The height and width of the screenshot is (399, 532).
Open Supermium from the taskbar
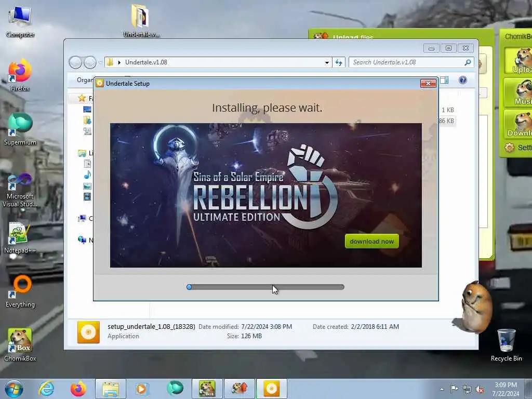tap(175, 389)
